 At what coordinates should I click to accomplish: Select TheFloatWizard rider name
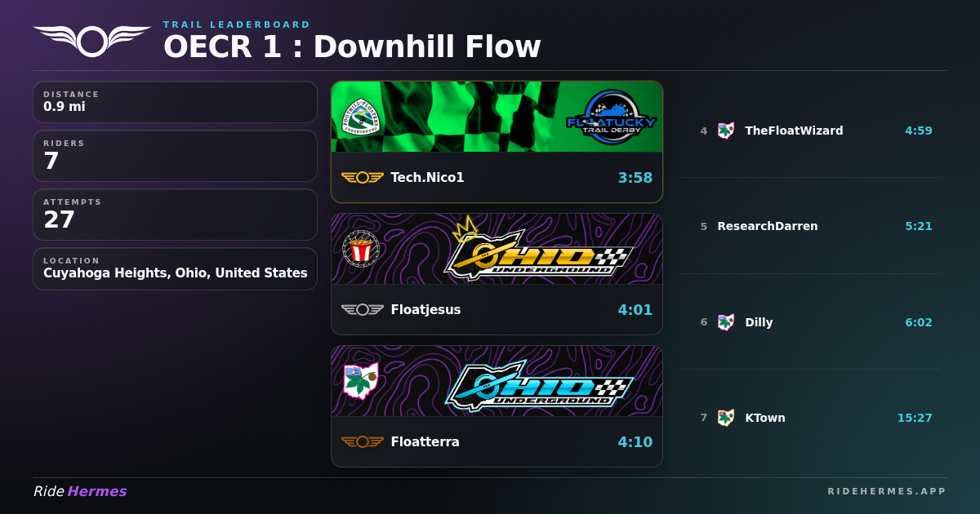tap(794, 131)
